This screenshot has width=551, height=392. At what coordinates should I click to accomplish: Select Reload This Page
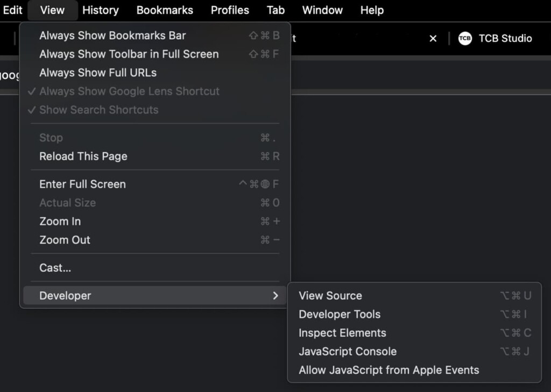(83, 156)
